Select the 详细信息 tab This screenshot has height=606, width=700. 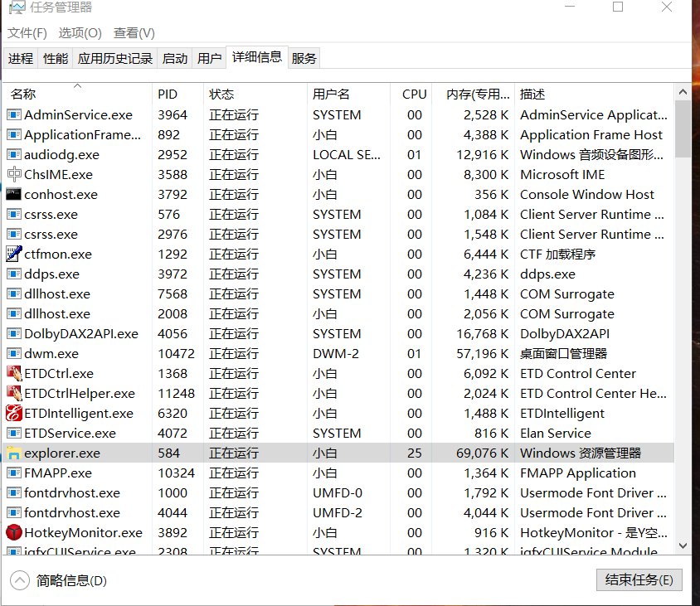(x=257, y=57)
